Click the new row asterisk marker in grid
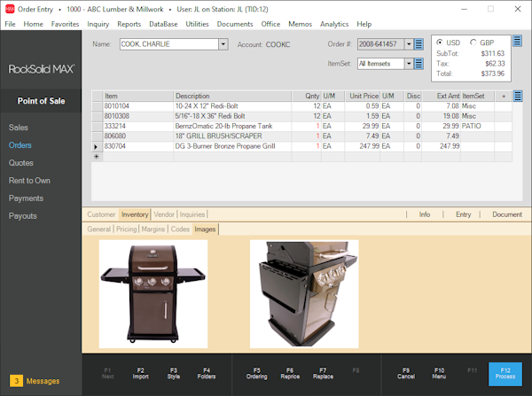Screen dimensions: 532x396 (x=97, y=156)
